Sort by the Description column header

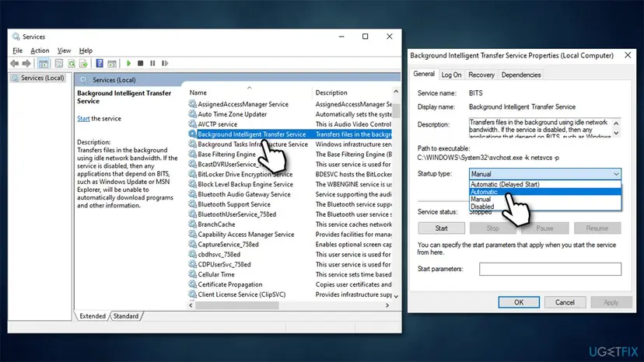click(352, 92)
